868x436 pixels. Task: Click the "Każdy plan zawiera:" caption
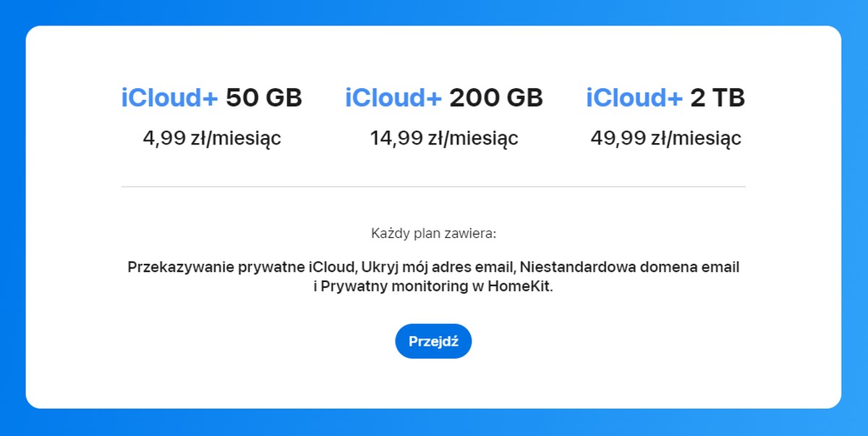433,234
